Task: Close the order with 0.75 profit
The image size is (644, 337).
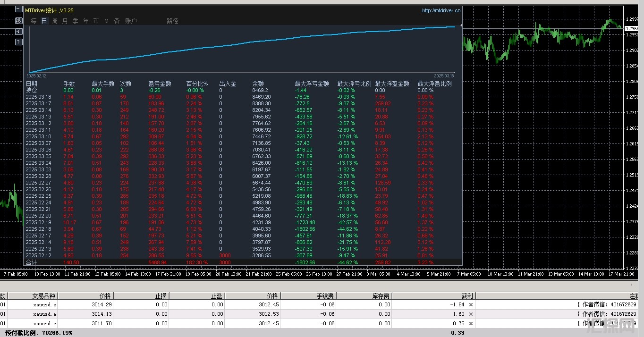Action: [x=470, y=323]
